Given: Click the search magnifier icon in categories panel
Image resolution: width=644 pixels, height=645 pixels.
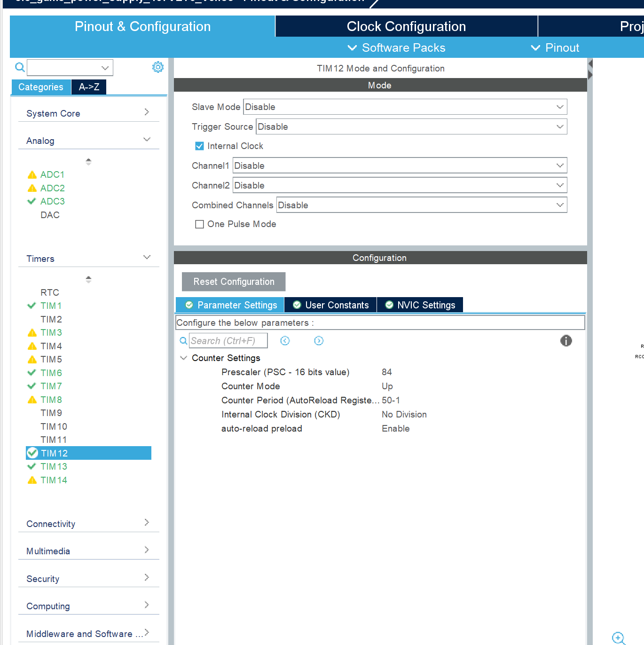Looking at the screenshot, I should tap(20, 67).
